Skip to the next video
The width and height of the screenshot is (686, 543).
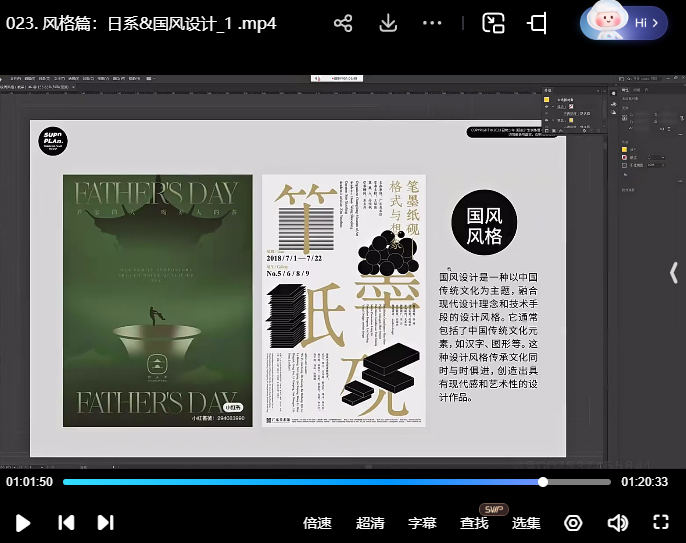pos(105,522)
